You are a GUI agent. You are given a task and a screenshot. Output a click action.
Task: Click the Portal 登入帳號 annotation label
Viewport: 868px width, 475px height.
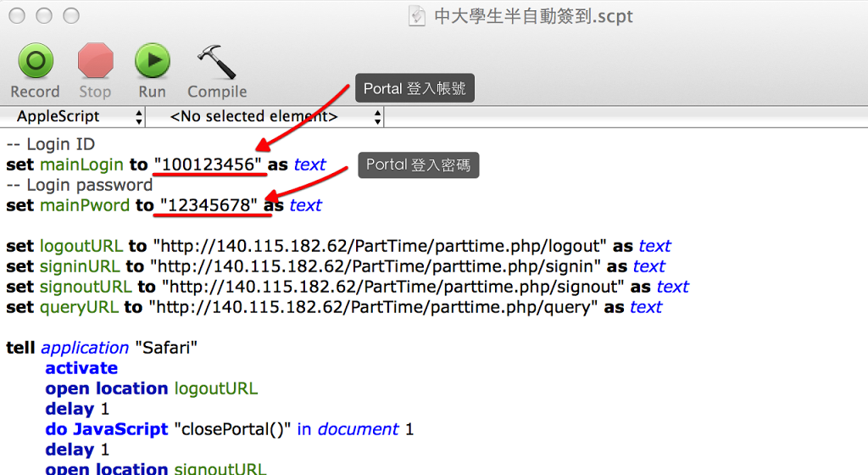tap(415, 89)
